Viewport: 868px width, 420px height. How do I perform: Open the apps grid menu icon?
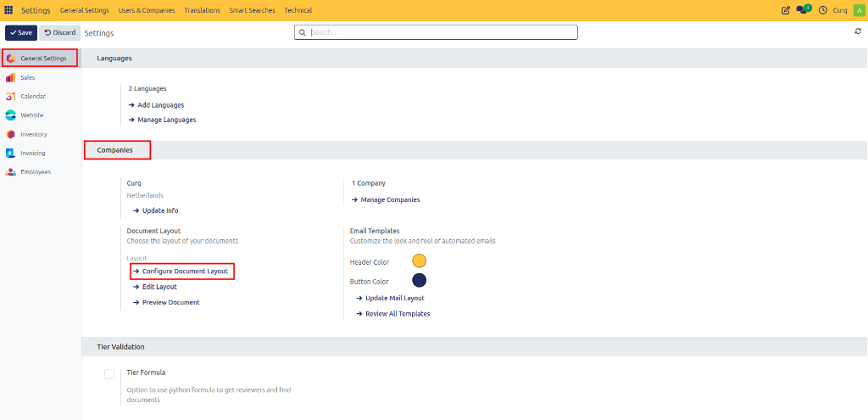click(x=8, y=10)
